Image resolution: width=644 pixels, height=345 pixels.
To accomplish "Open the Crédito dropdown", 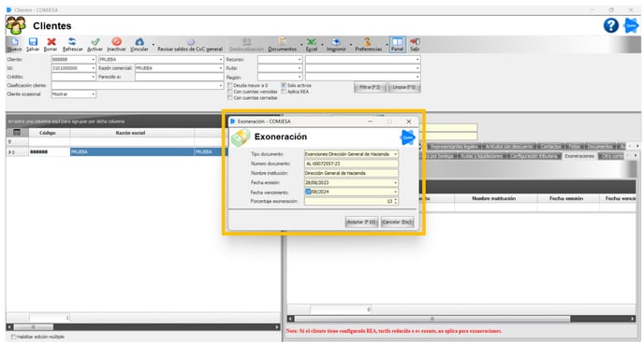I will 94,77.
